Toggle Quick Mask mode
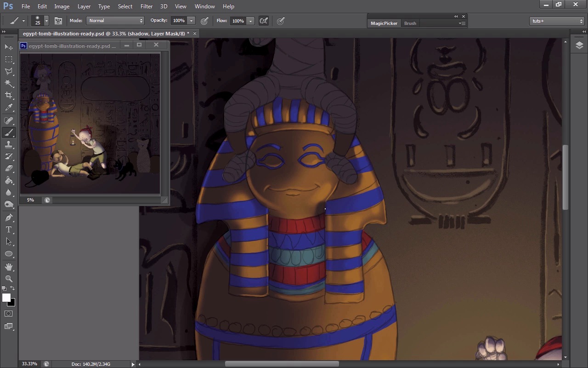This screenshot has width=588, height=368. [9, 314]
